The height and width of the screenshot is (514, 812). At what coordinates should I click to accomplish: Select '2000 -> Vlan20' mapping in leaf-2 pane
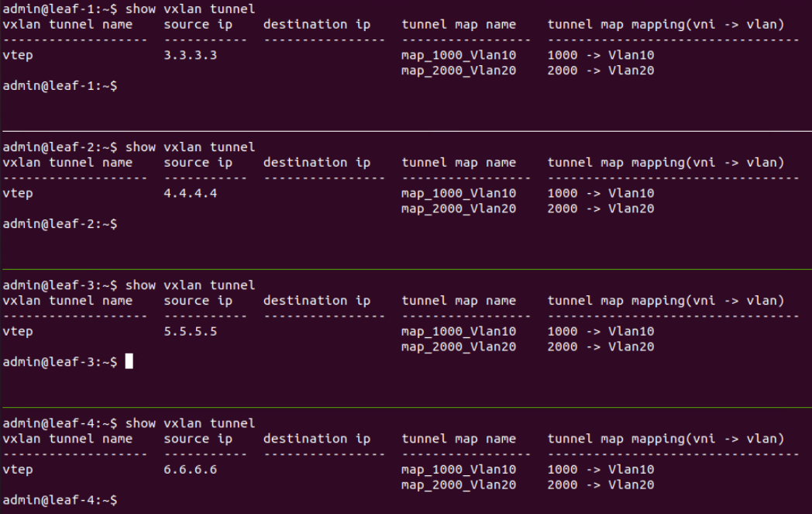(x=600, y=209)
